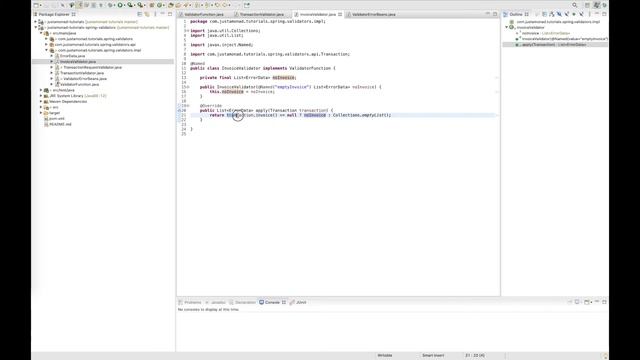Select TransactionRequestValidator.java in Package Explorer

(92, 67)
